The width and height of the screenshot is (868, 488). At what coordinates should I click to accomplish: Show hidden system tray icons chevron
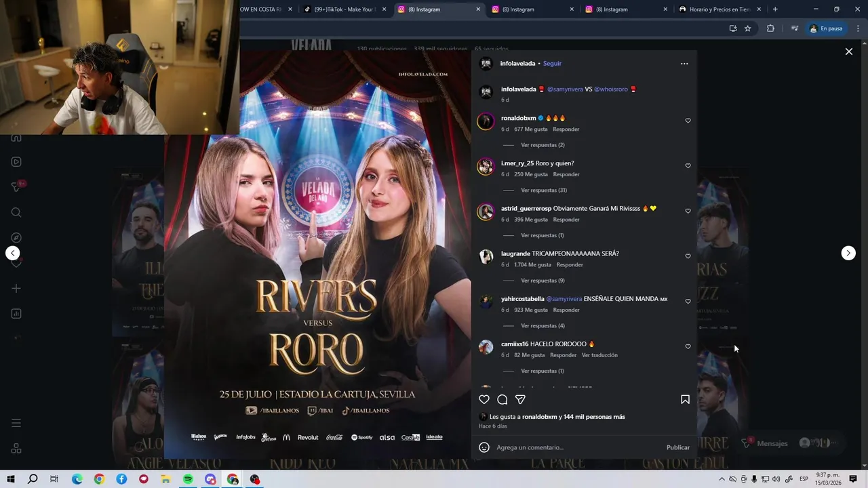[721, 479]
